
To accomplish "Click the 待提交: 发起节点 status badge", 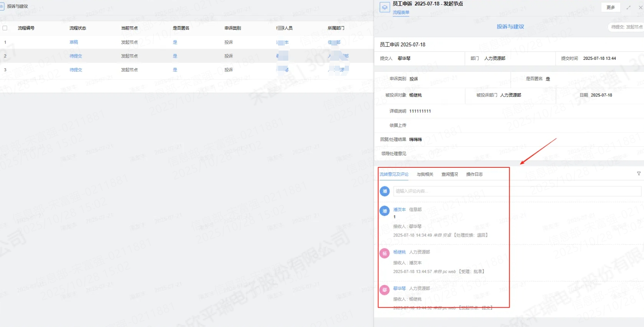I will click(625, 27).
